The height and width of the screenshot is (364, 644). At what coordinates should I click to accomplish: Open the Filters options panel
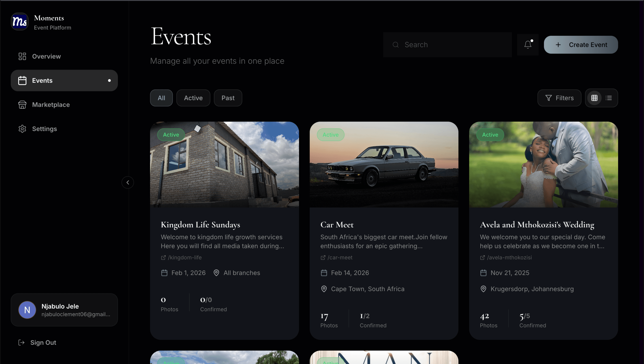[559, 98]
